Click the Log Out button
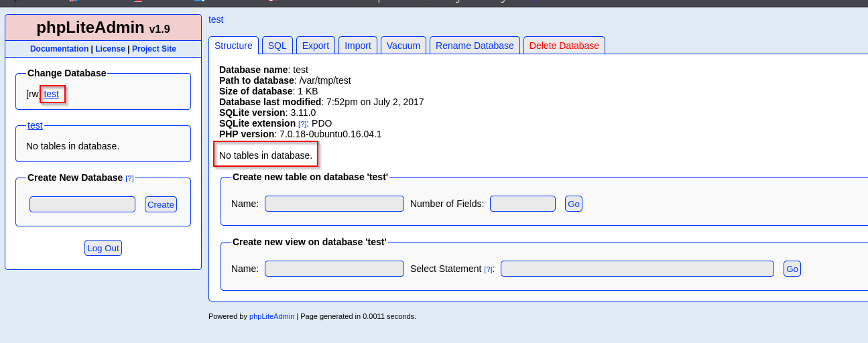 103,248
